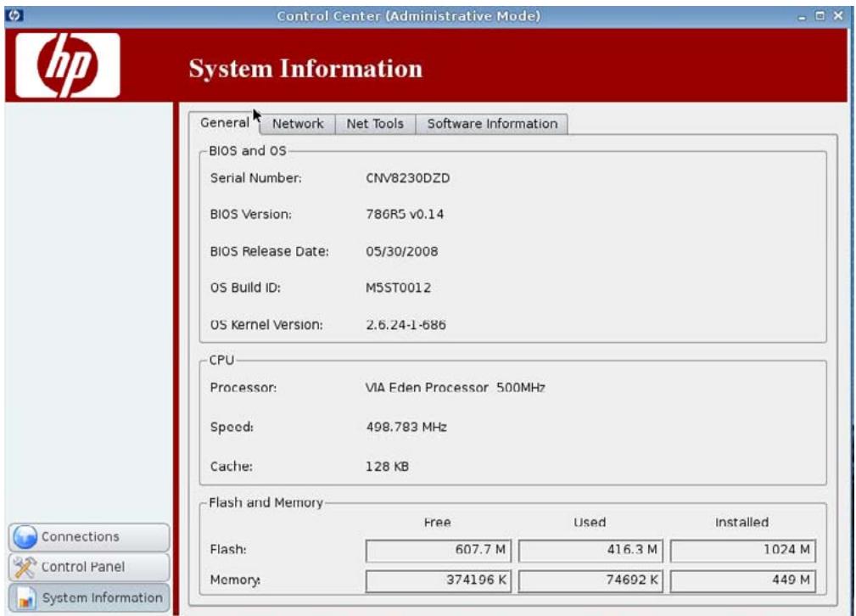
Task: Maximize the Control Center window
Action: [820, 16]
